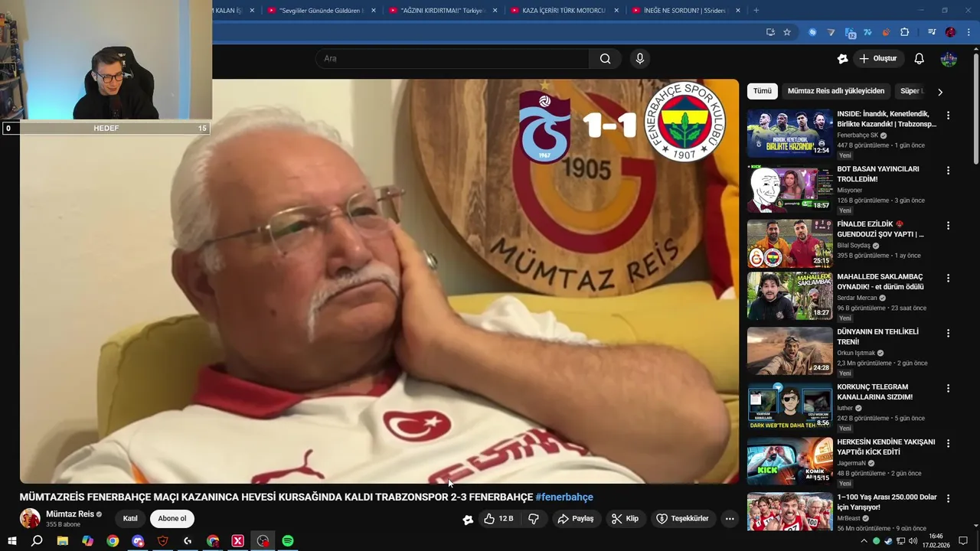The width and height of the screenshot is (980, 551).
Task: Open Chrome media controls icon
Action: [x=931, y=32]
